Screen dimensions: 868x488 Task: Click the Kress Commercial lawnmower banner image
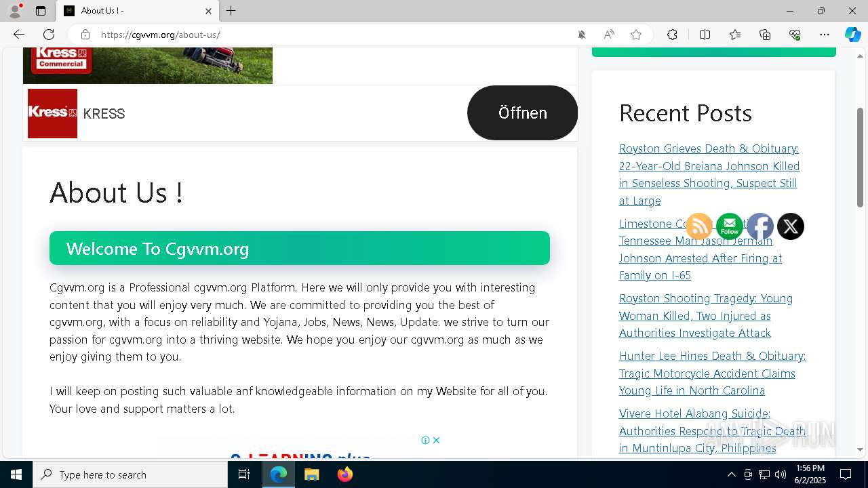point(148,65)
